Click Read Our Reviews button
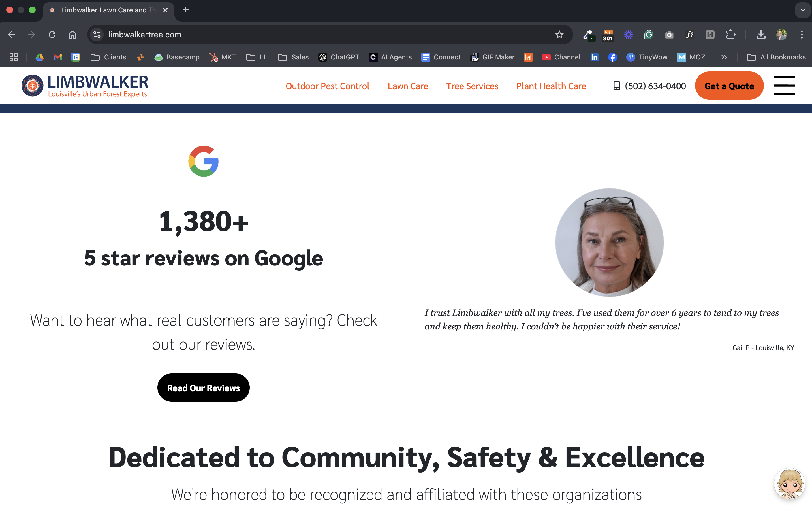The height and width of the screenshot is (506, 812). click(203, 388)
